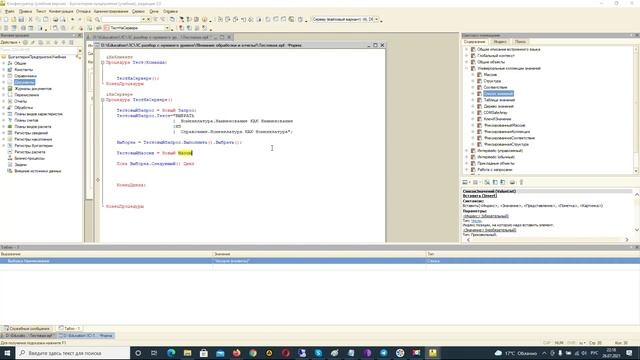
Task: Open the Справка menu
Action: tap(170, 11)
